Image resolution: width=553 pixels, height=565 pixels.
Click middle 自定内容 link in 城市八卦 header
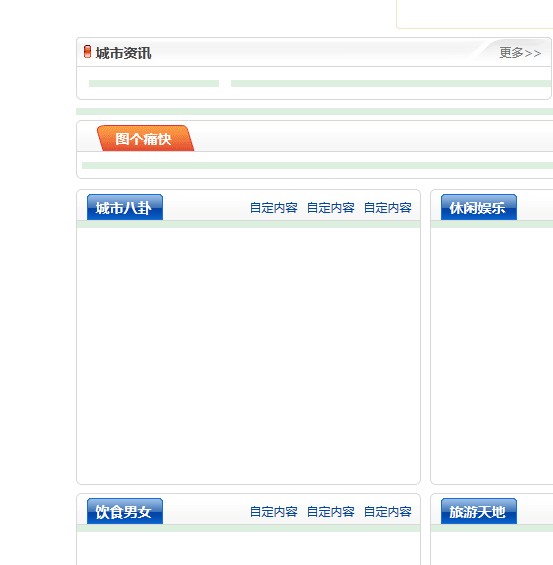coord(330,208)
